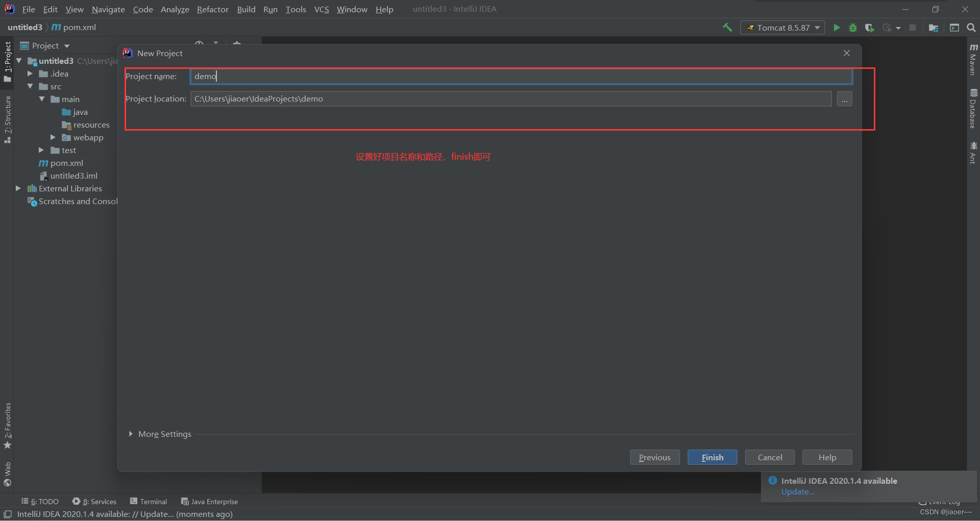Open the Maven tool window
The width and height of the screenshot is (980, 521).
[x=973, y=59]
